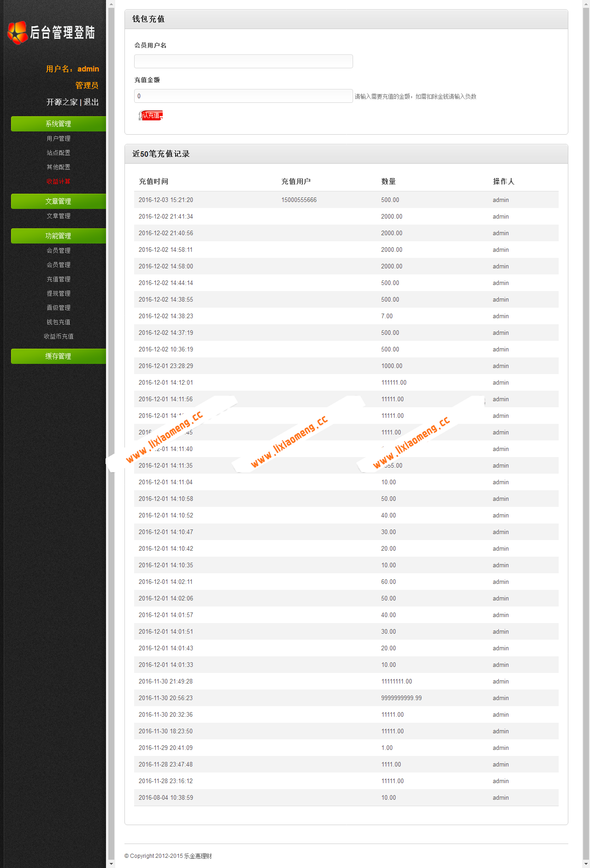Open 用户管理 in the sidebar

coord(59,138)
